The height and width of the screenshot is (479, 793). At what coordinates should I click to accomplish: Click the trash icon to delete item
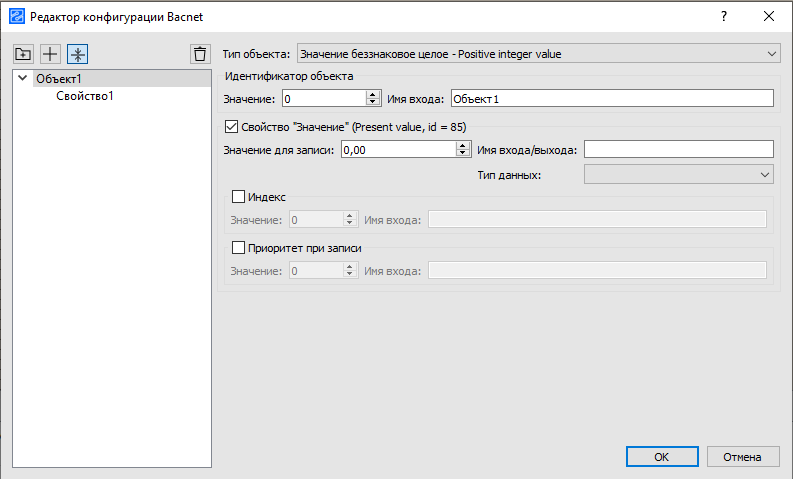pyautogui.click(x=200, y=54)
